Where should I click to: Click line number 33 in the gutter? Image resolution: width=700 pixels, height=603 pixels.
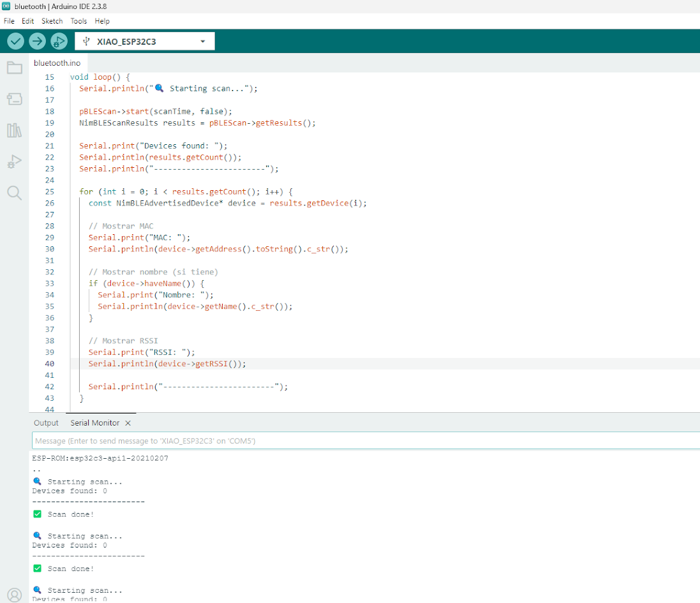(x=50, y=283)
